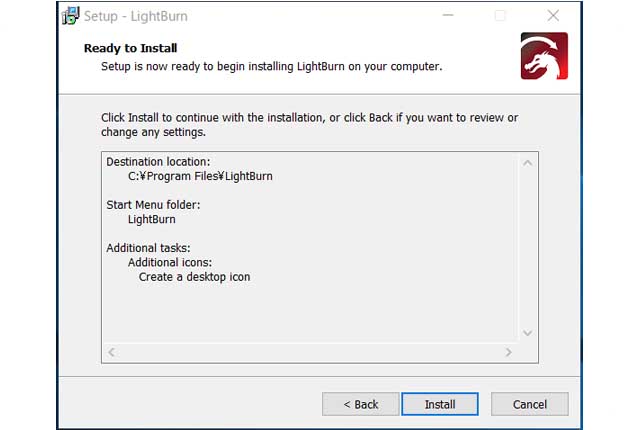The height and width of the screenshot is (430, 640).
Task: Click the 'Ready to Install' heading
Action: (x=131, y=48)
